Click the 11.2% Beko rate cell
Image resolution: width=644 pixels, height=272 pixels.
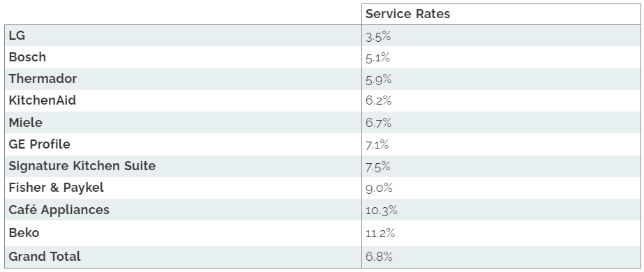501,233
